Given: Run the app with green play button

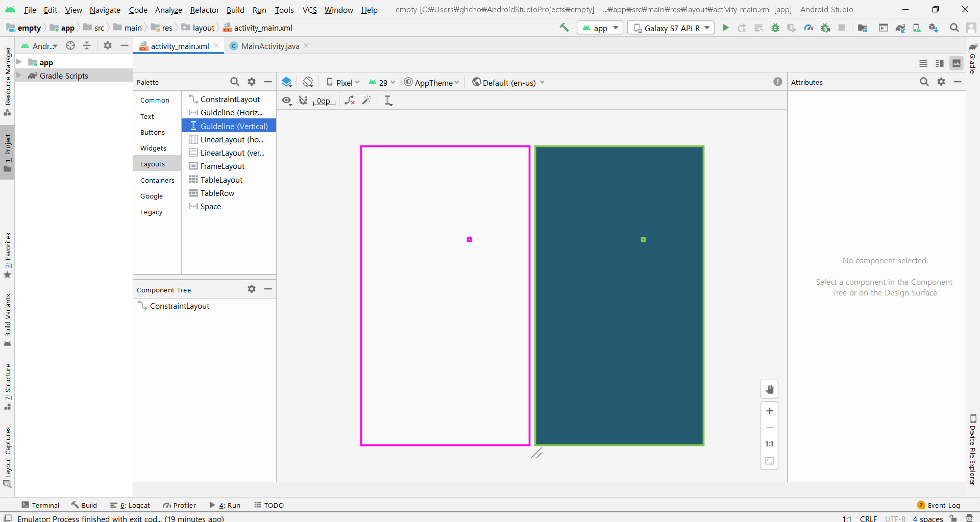Looking at the screenshot, I should pyautogui.click(x=725, y=28).
